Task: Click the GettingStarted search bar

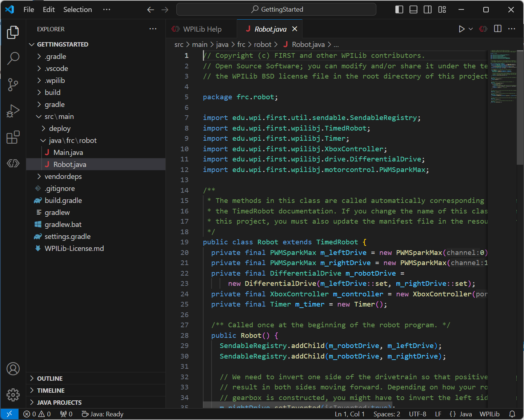Action: point(276,9)
